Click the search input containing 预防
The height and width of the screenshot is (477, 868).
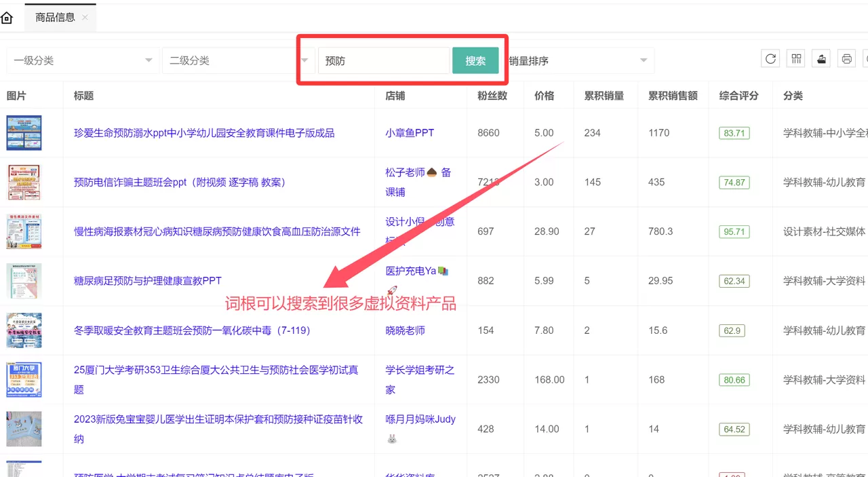point(383,60)
